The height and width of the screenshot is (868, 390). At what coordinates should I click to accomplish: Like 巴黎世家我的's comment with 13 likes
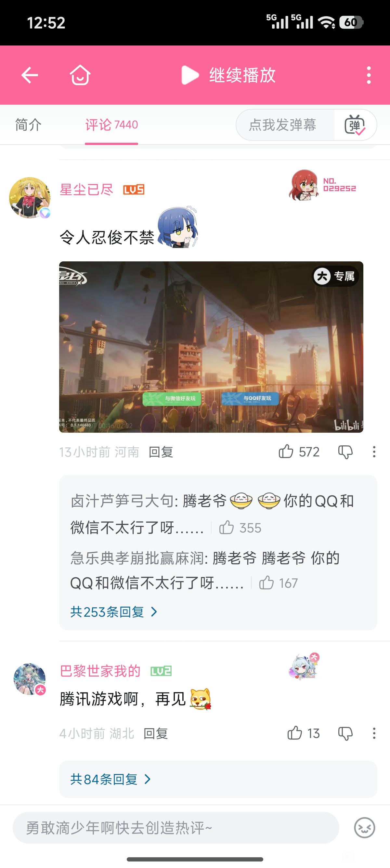click(x=295, y=733)
